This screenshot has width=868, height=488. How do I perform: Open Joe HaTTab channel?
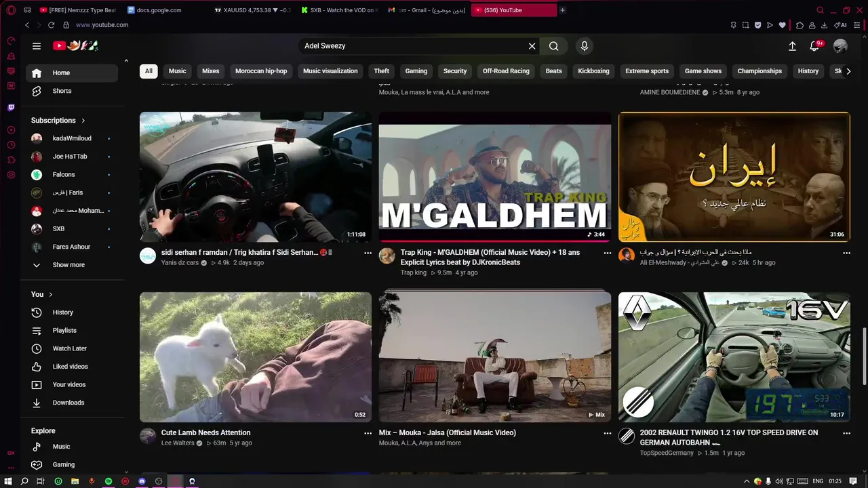(x=72, y=157)
